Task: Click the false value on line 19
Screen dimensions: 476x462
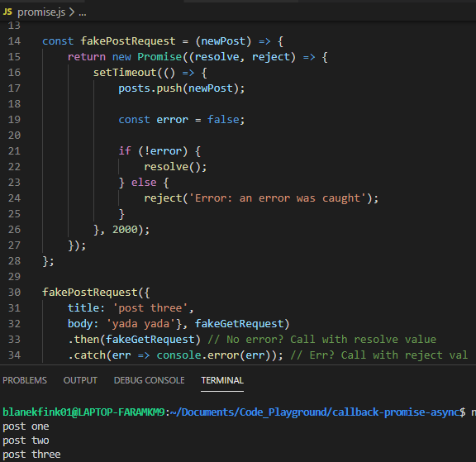Action: click(223, 120)
